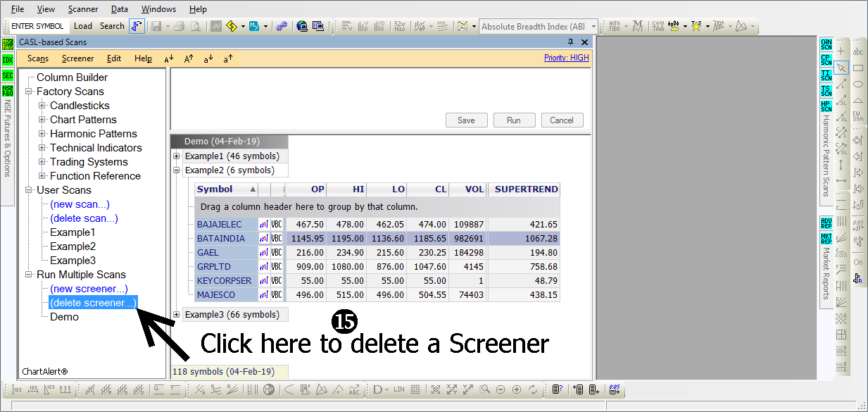Screen dimensions: 868x412
Task: Open the NSE F&O list icon
Action: pos(7,91)
